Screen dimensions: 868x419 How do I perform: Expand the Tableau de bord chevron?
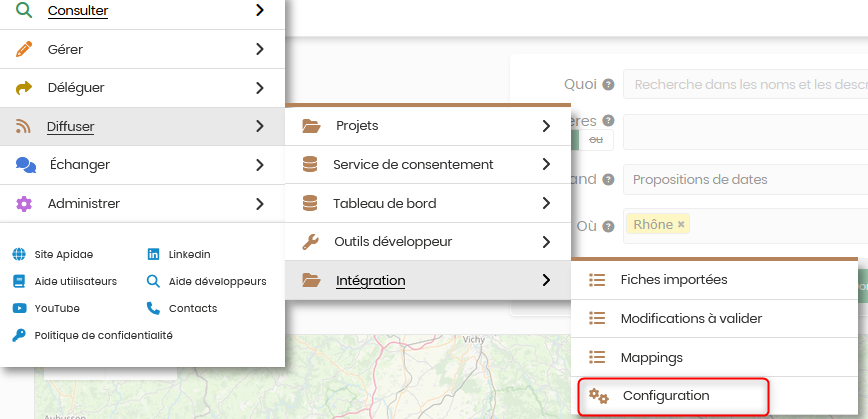point(546,203)
